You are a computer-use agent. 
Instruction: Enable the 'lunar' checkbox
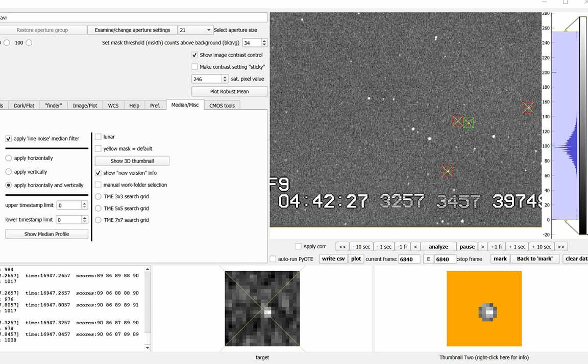99,137
